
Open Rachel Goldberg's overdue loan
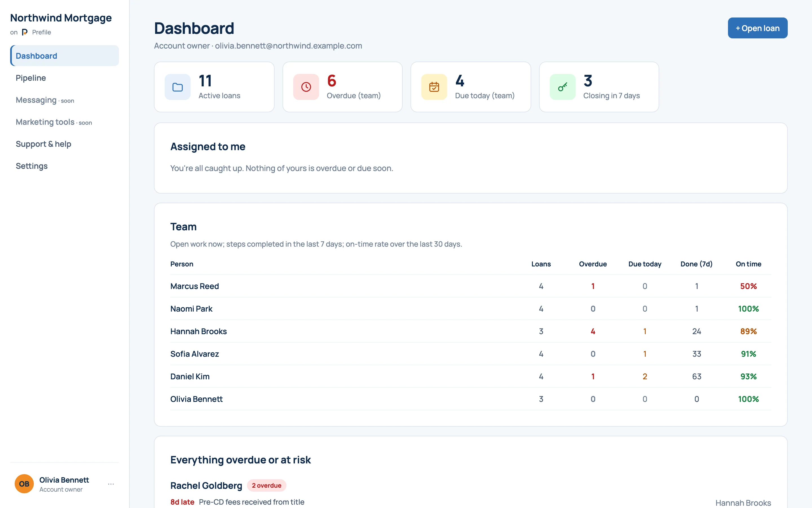pyautogui.click(x=206, y=485)
